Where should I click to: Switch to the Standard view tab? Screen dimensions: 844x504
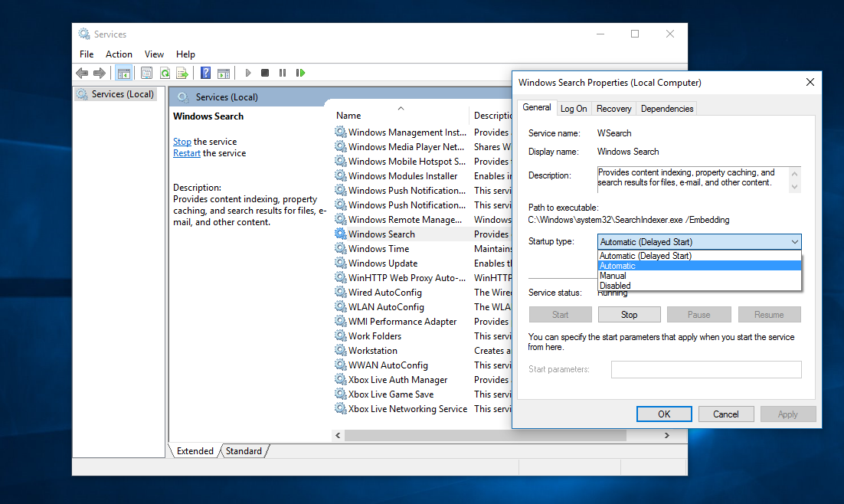(x=244, y=451)
